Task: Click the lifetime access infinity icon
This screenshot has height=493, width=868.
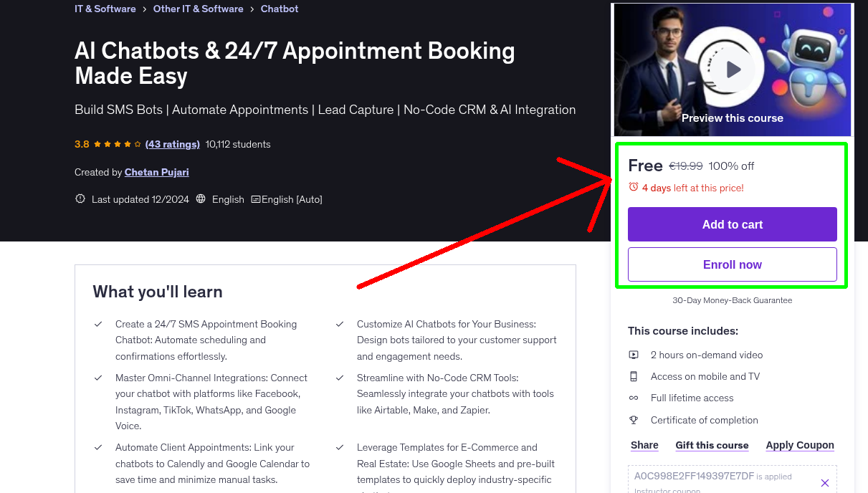Action: pyautogui.click(x=634, y=398)
